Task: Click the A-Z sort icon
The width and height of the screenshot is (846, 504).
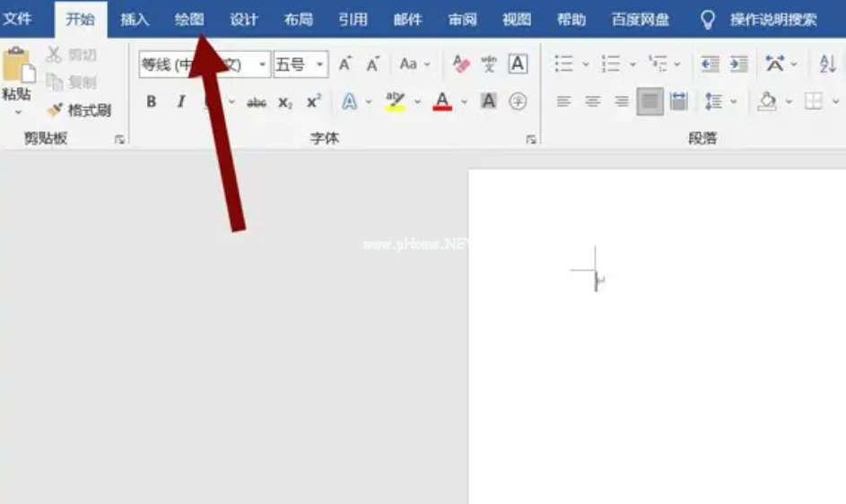Action: pyautogui.click(x=826, y=64)
